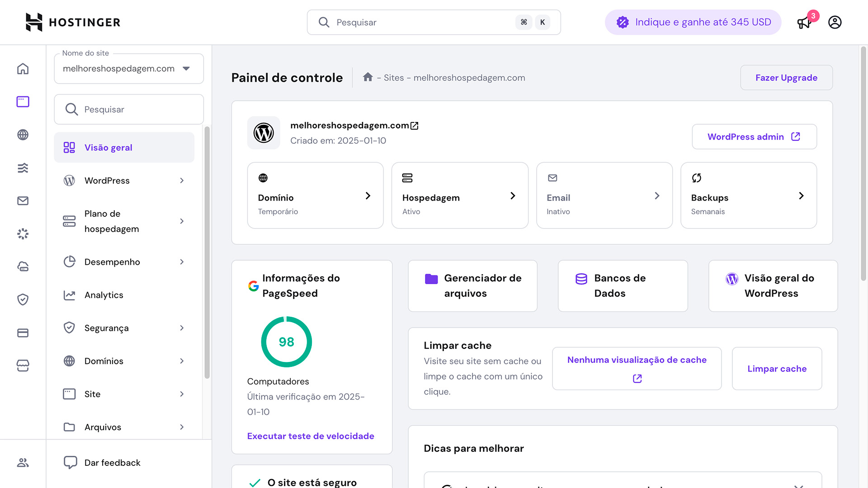
Task: Click the Fazer Upgrade button
Action: [786, 78]
